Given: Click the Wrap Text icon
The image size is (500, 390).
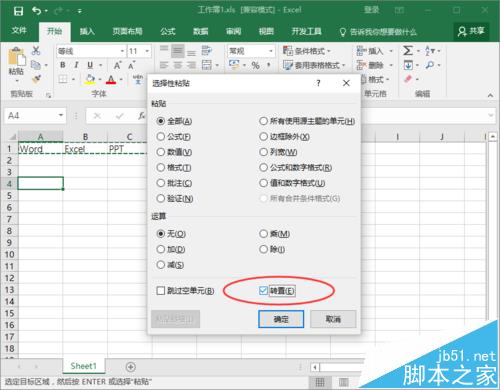Looking at the screenshot, I should [207, 51].
